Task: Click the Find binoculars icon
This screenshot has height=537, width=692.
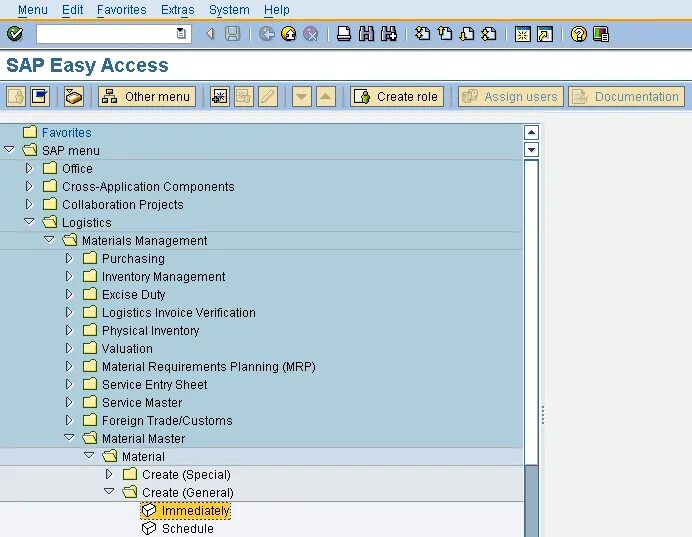Action: click(366, 34)
